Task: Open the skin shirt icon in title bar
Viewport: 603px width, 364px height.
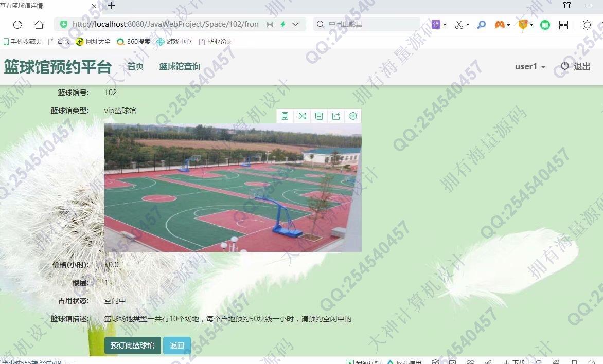Action: [567, 5]
